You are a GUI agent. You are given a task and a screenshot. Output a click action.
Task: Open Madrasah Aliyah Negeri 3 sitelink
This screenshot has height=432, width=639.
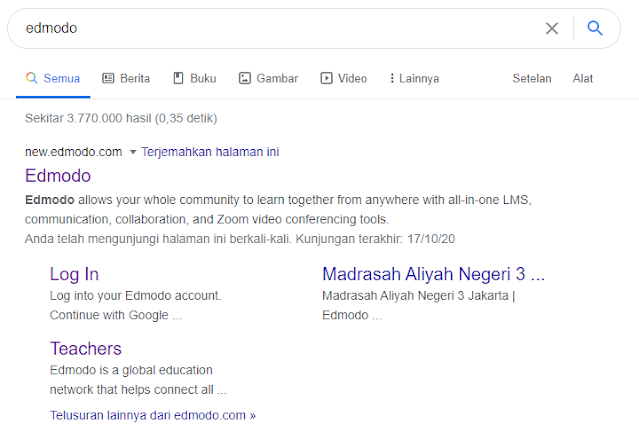(433, 274)
